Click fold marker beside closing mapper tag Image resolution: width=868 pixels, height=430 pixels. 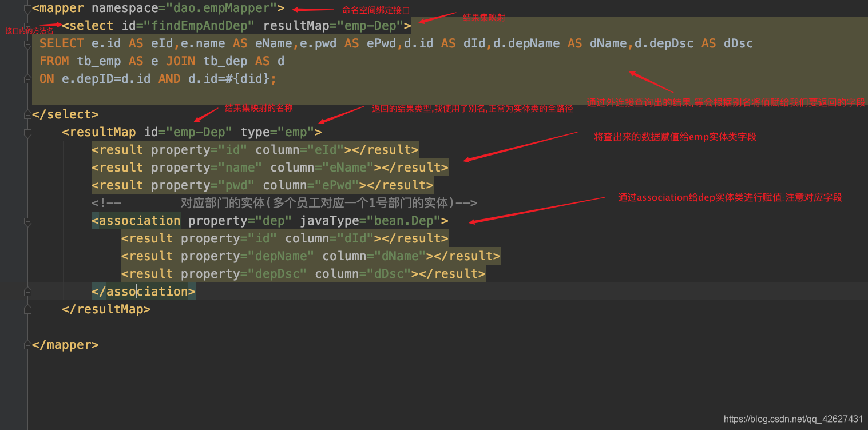pos(27,345)
